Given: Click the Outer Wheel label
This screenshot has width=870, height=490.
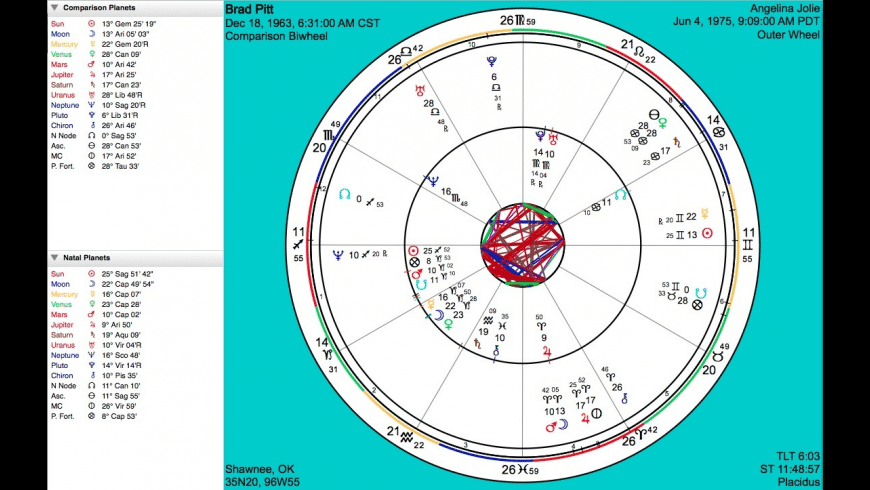Looking at the screenshot, I should point(788,35).
